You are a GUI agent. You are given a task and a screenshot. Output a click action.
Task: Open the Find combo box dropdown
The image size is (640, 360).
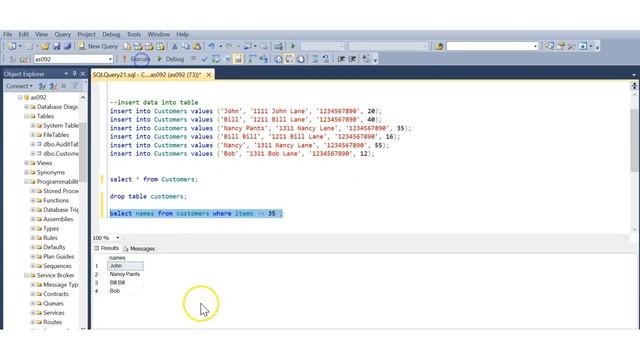pyautogui.click(x=536, y=46)
